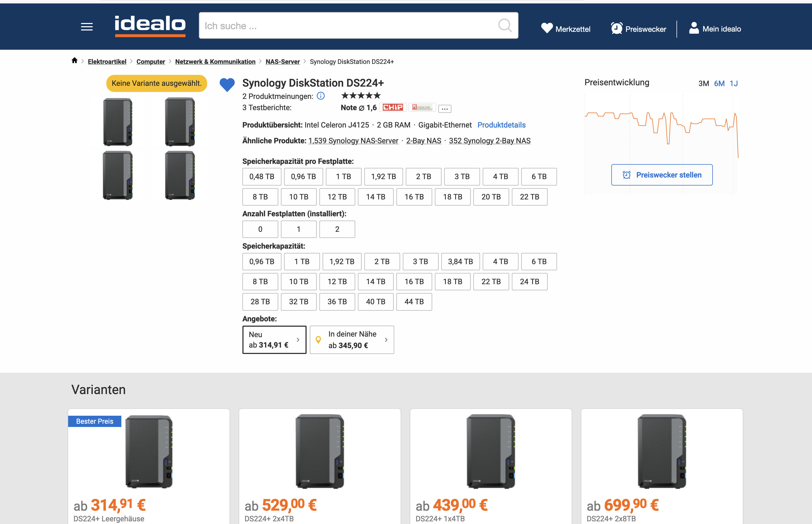This screenshot has width=812, height=524.
Task: Select 44 TB total storage capacity
Action: tap(414, 302)
